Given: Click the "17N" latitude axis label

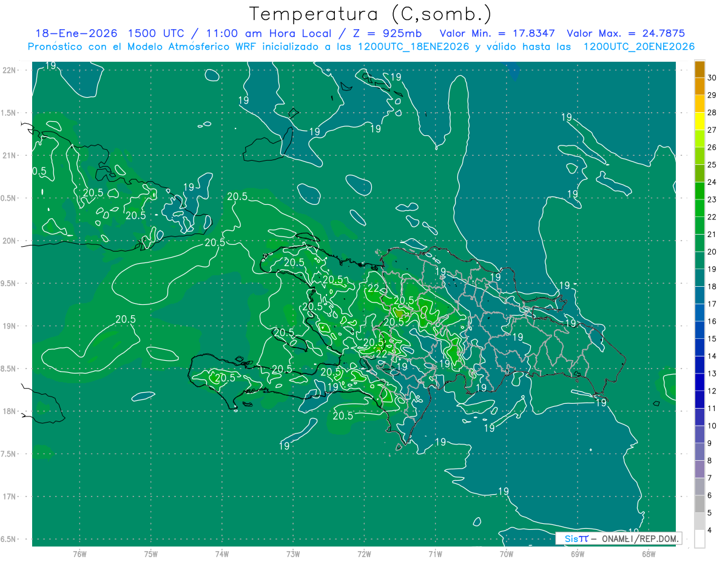Looking at the screenshot, I should point(10,497).
